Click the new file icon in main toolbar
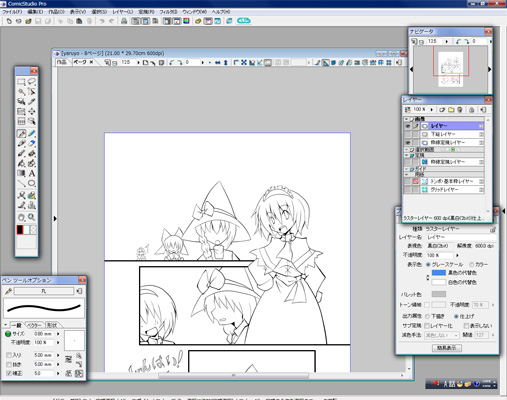507x400 pixels. [x=9, y=21]
